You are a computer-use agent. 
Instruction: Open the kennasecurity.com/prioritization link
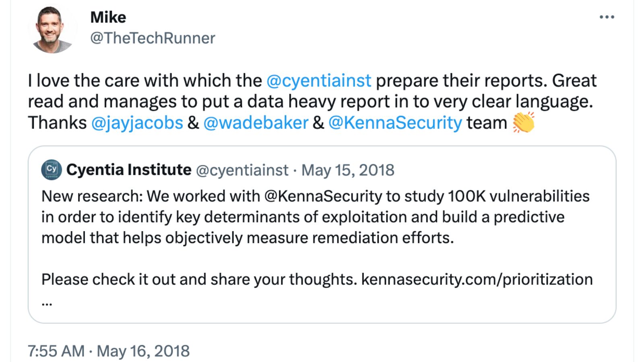pyautogui.click(x=477, y=279)
